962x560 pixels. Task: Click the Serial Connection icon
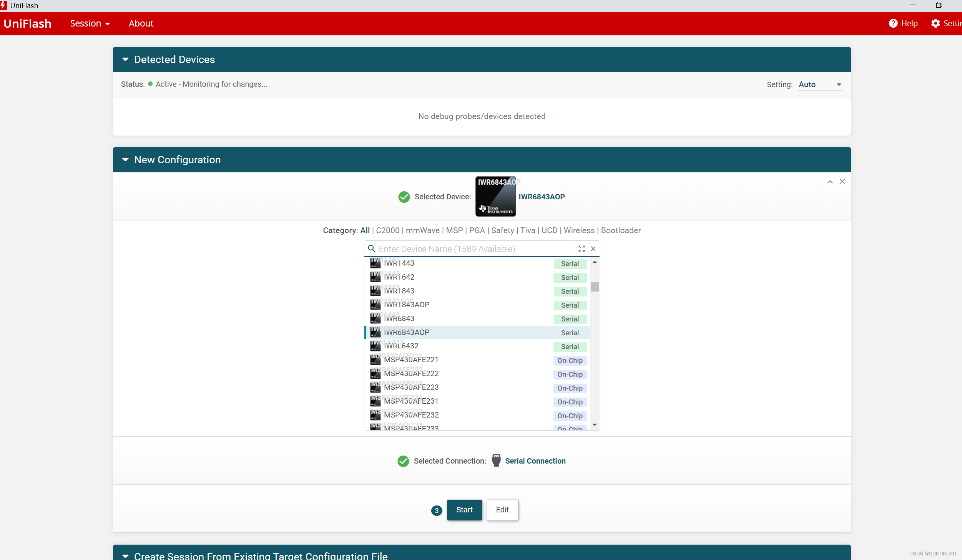496,460
